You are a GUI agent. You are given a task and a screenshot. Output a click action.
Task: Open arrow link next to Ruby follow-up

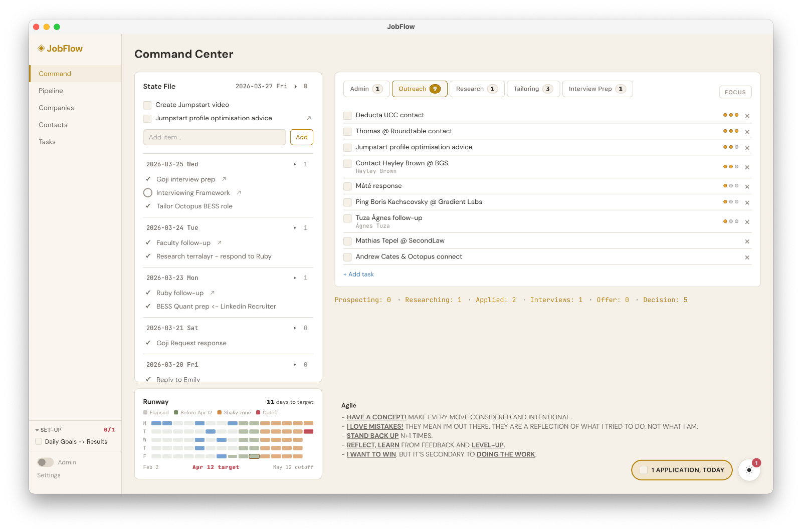[212, 293]
